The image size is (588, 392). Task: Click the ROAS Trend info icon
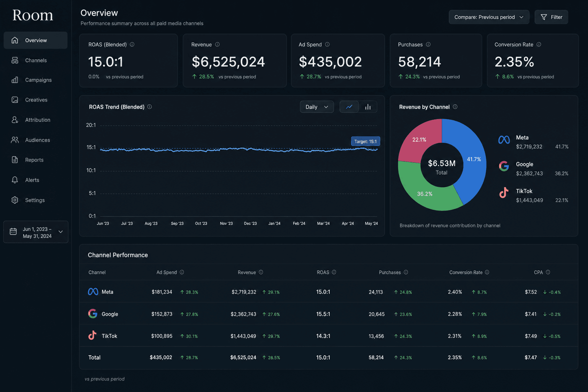click(x=150, y=107)
